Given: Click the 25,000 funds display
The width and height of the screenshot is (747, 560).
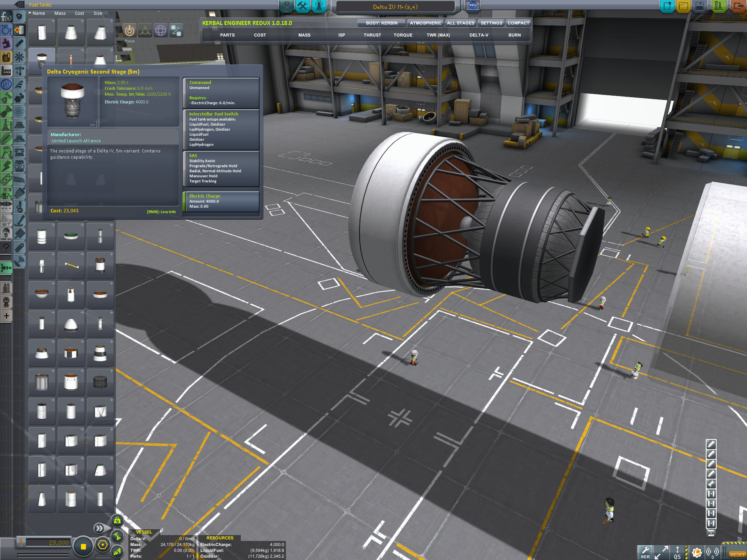Looking at the screenshot, I should click(x=49, y=542).
